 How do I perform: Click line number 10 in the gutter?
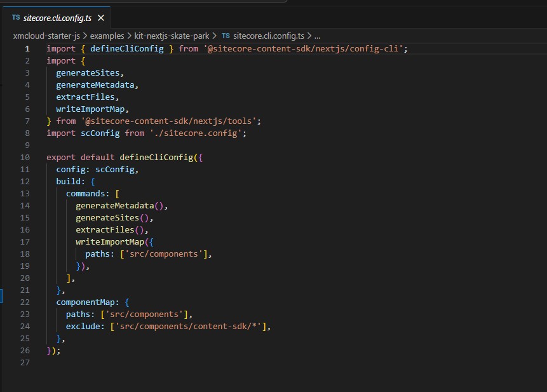coord(24,157)
